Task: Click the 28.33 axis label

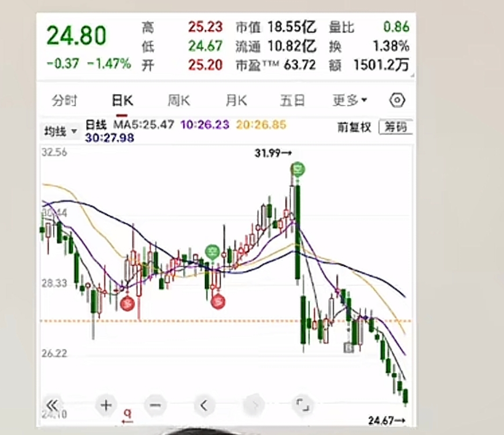Action: click(x=55, y=283)
